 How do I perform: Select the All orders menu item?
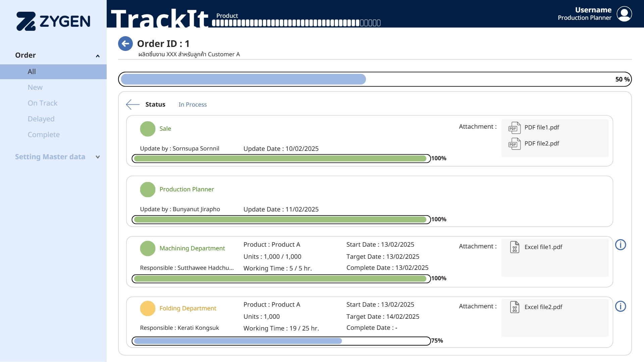coord(32,72)
